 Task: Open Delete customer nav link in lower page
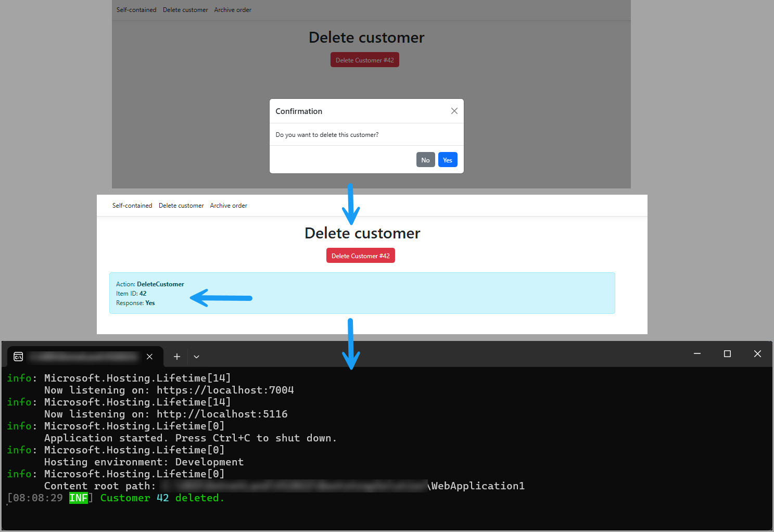point(181,206)
